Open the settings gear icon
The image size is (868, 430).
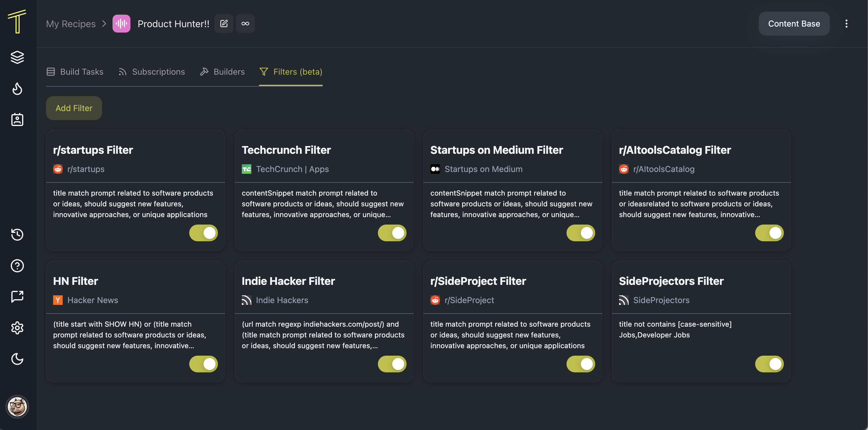coord(17,328)
